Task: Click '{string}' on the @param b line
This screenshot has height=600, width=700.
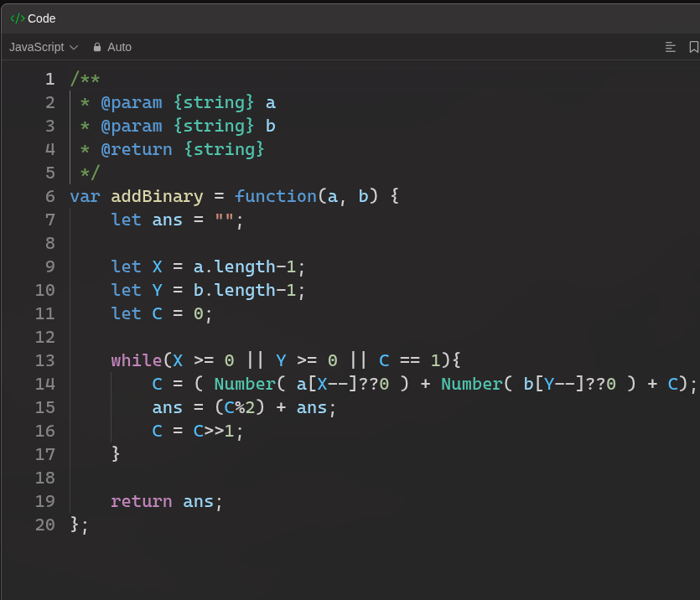Action: coord(214,127)
